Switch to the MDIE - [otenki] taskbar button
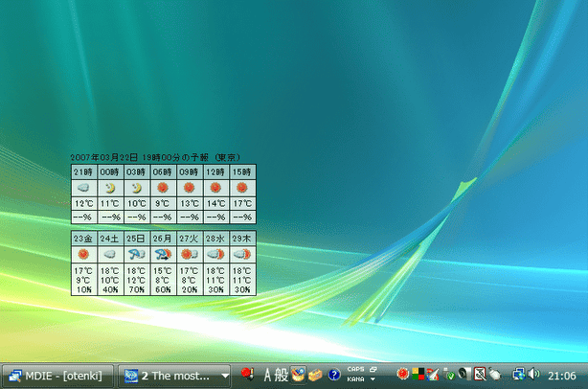Image resolution: width=588 pixels, height=389 pixels. pyautogui.click(x=57, y=376)
